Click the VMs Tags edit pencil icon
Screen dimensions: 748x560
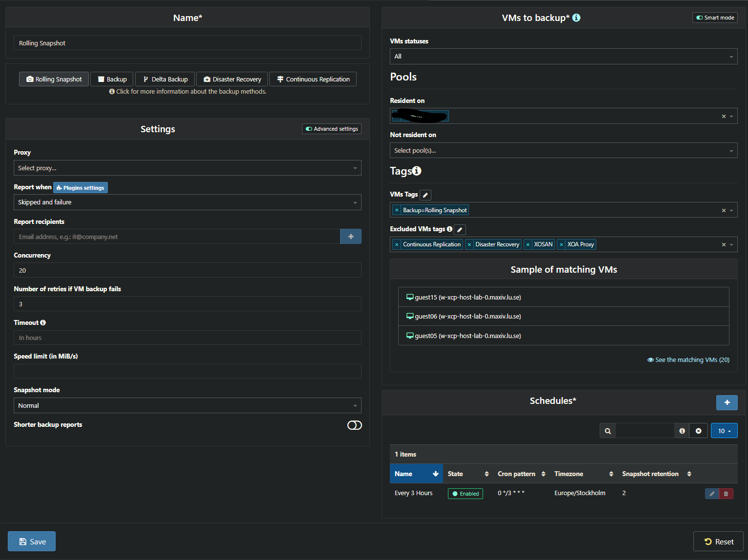[x=425, y=195]
